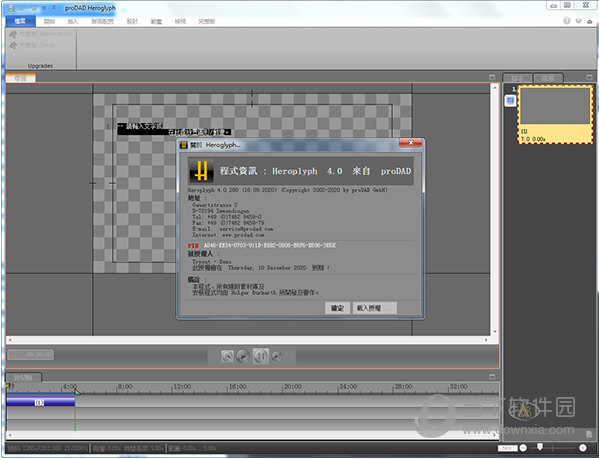This screenshot has width=599, height=459.
Task: Click the green playhead marker on ruler
Action: (77, 391)
